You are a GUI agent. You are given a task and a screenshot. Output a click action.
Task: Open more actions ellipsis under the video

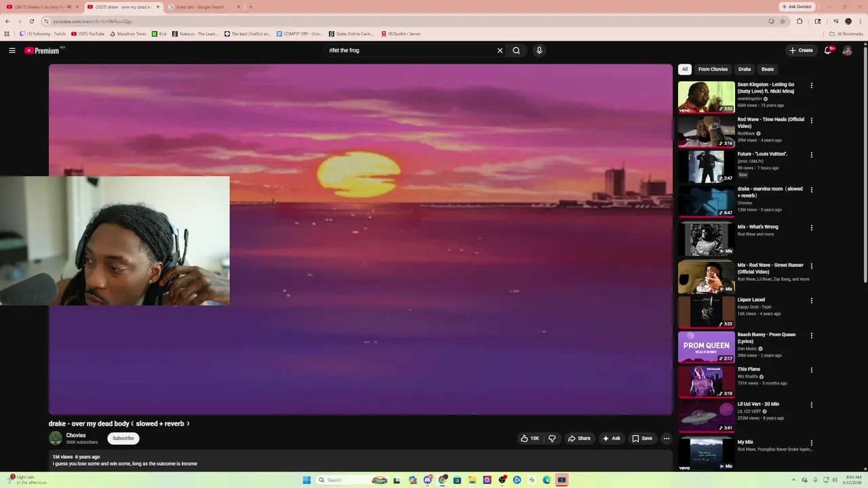tap(667, 439)
